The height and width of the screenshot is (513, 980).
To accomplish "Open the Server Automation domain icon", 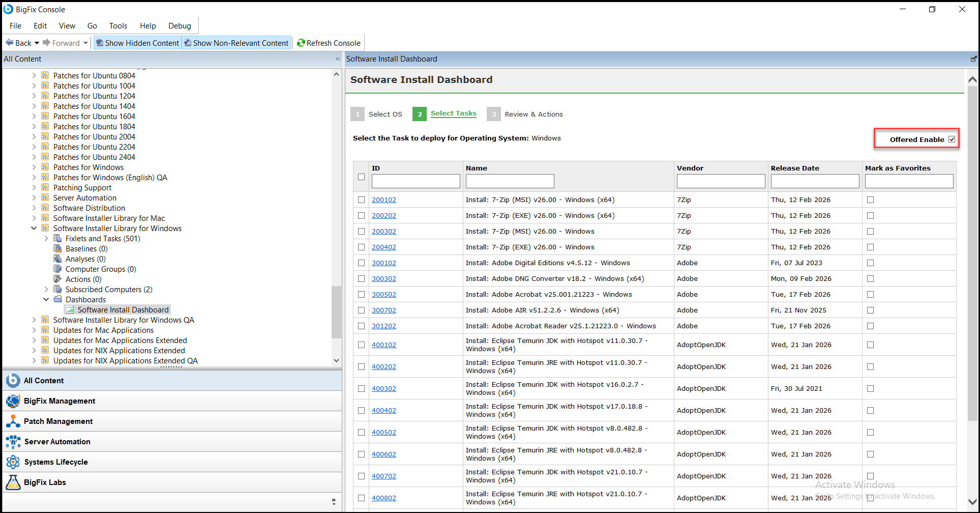I will click(x=13, y=442).
